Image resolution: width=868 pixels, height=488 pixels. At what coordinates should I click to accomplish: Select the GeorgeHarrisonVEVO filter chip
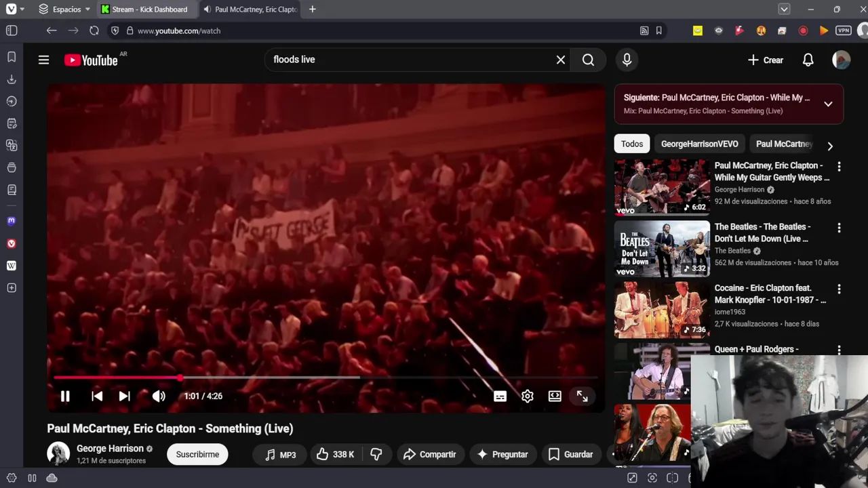pyautogui.click(x=699, y=144)
